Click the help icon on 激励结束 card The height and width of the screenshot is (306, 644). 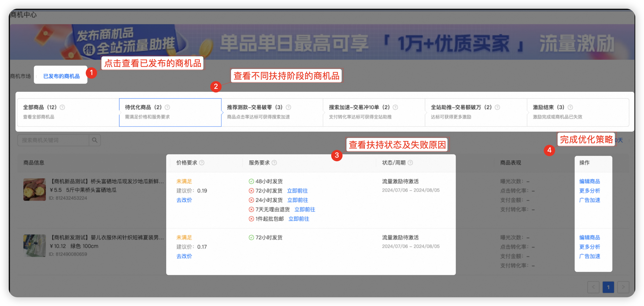click(x=570, y=107)
